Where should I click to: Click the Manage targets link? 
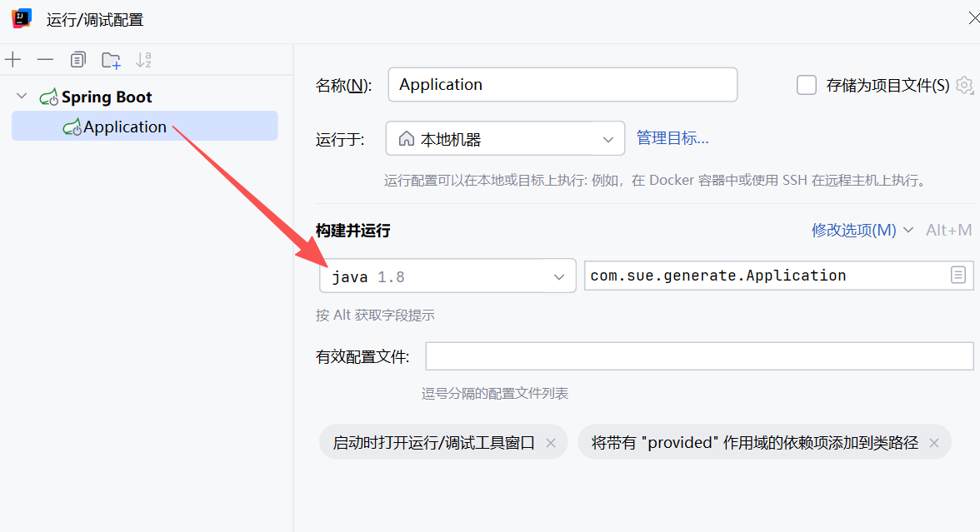click(672, 138)
